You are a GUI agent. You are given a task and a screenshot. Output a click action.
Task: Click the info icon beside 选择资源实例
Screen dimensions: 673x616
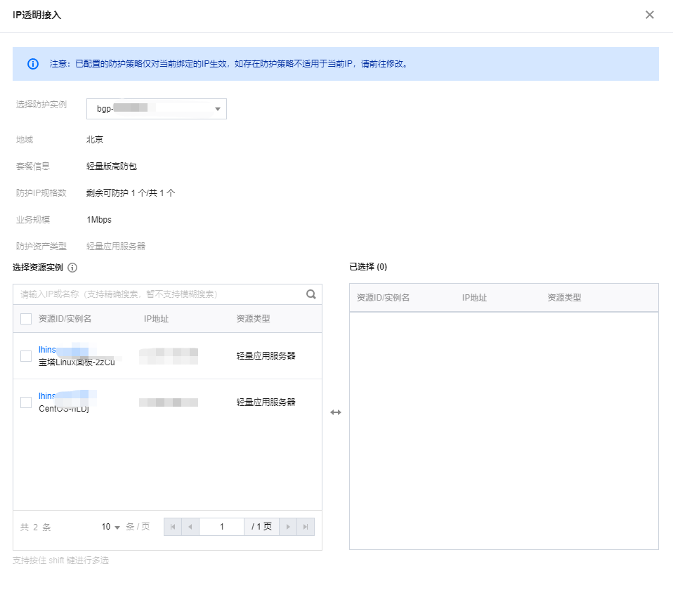point(72,268)
